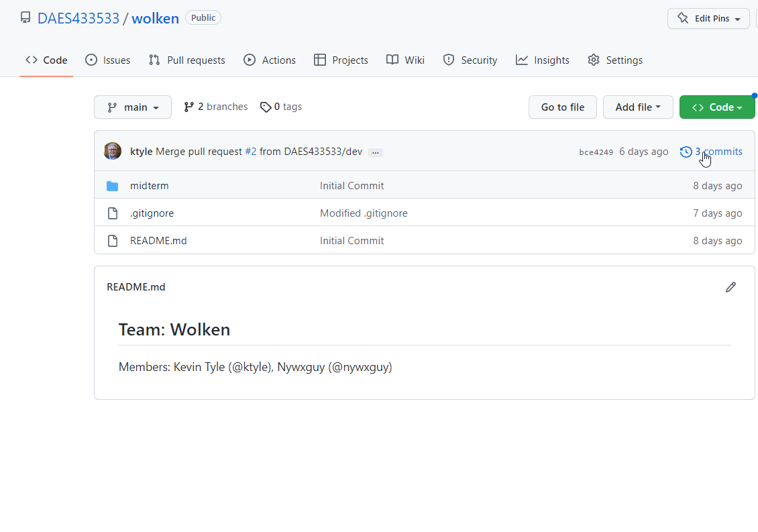Click the Go to file button
758x532 pixels.
[562, 107]
